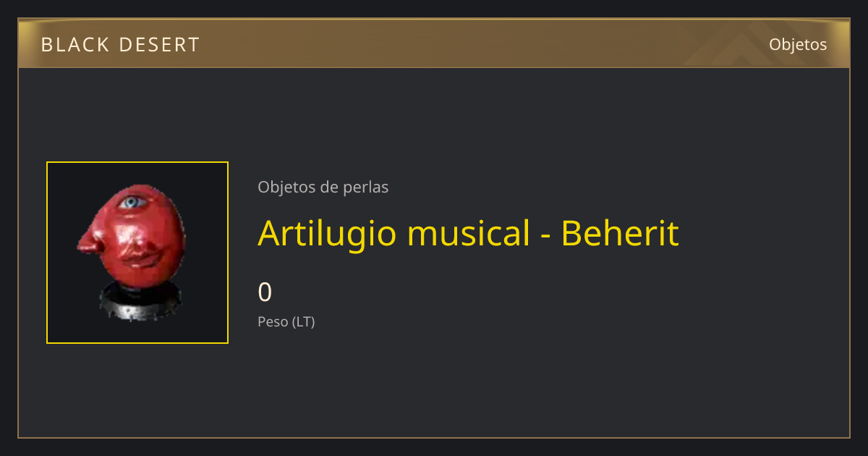Go to the BLACK DESERT home title

(120, 45)
